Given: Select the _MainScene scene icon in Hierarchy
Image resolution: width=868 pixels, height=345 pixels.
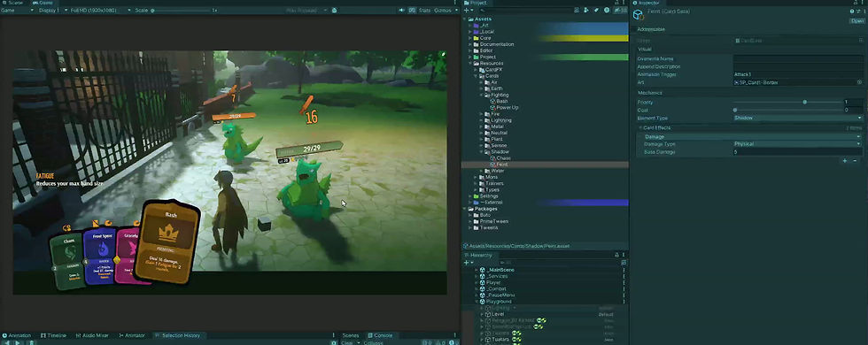Looking at the screenshot, I should pos(482,270).
